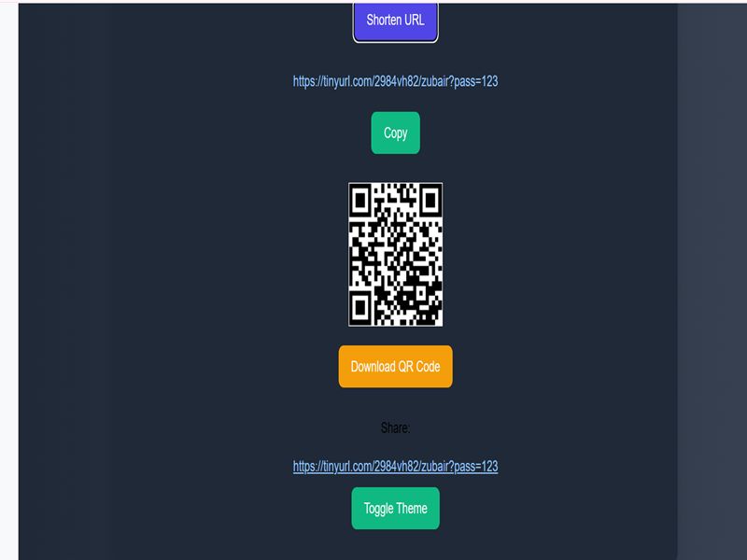Tap the green Copy control
This screenshot has width=747, height=560.
coord(395,133)
